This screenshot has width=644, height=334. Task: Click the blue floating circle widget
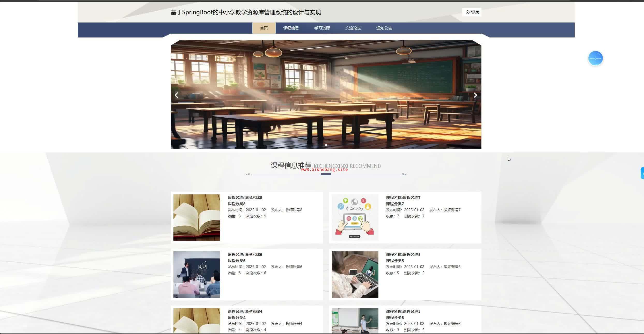click(x=595, y=58)
